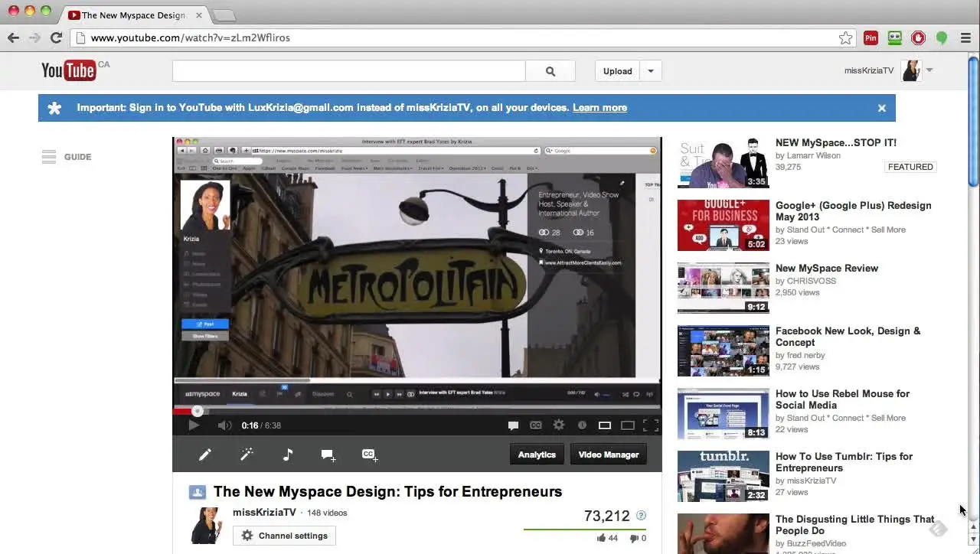
Task: Click the view count help icon
Action: (x=642, y=516)
